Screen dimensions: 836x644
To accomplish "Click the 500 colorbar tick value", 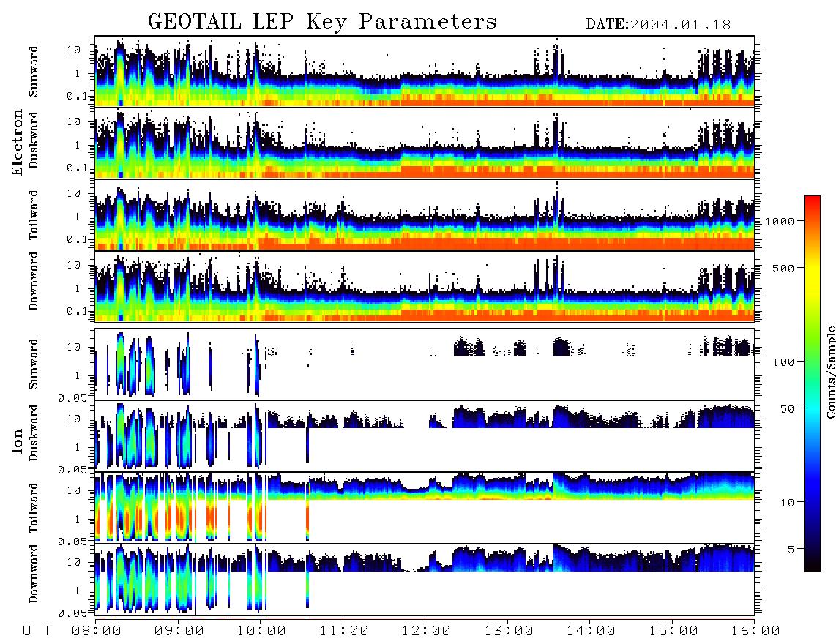I will (783, 268).
